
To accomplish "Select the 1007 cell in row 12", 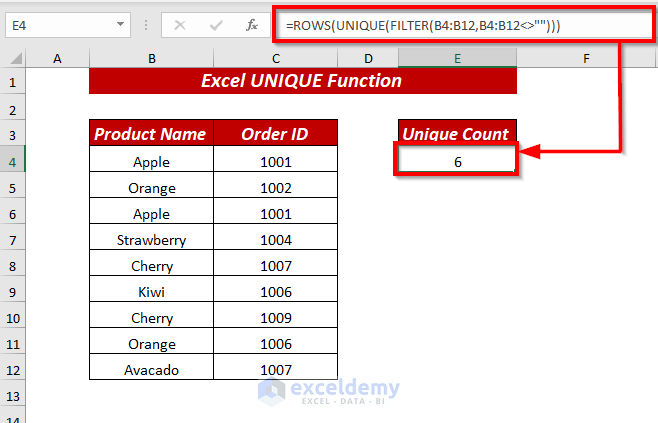I will click(276, 367).
